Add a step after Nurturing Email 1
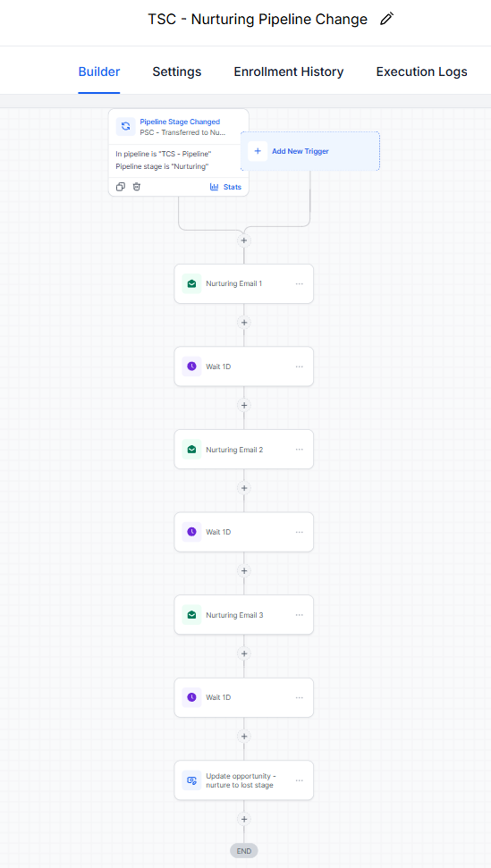This screenshot has width=491, height=868. 244,322
